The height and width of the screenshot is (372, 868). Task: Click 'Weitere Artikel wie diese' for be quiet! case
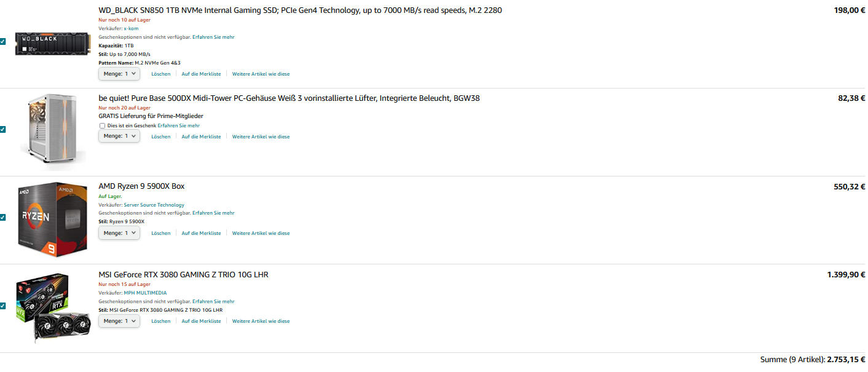pos(261,137)
